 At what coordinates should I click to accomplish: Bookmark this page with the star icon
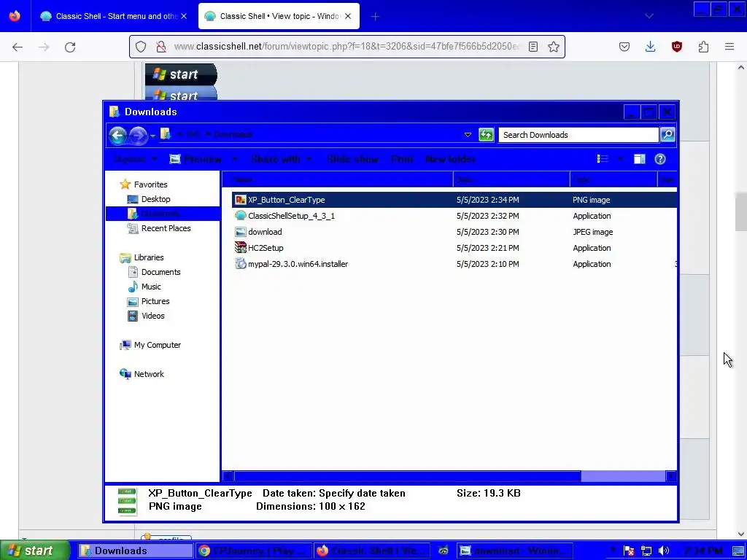click(553, 47)
